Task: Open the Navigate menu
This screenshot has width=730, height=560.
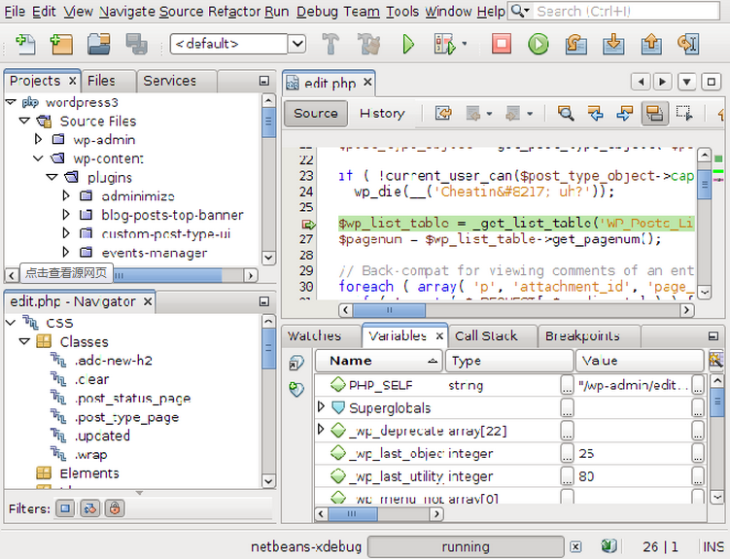Action: click(x=127, y=11)
